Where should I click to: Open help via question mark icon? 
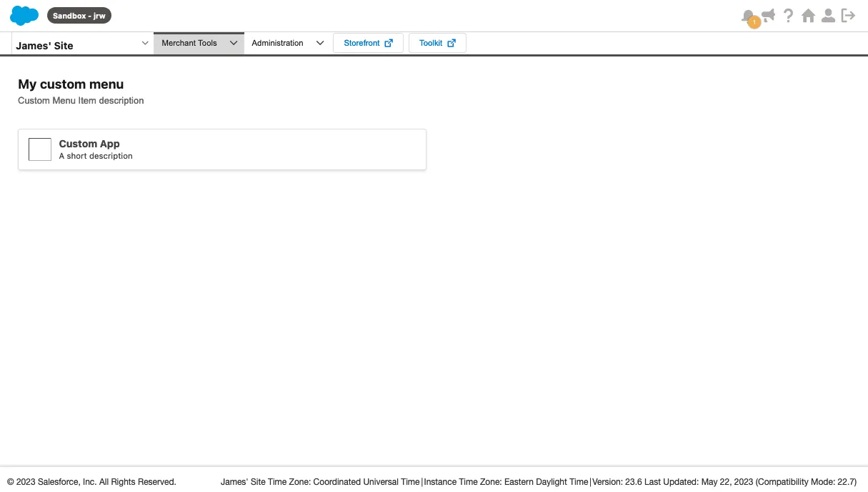(x=788, y=16)
